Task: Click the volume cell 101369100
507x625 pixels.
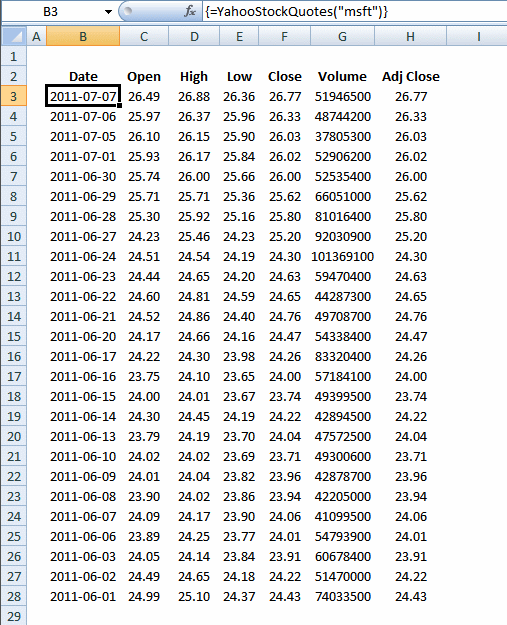Action: (x=342, y=256)
